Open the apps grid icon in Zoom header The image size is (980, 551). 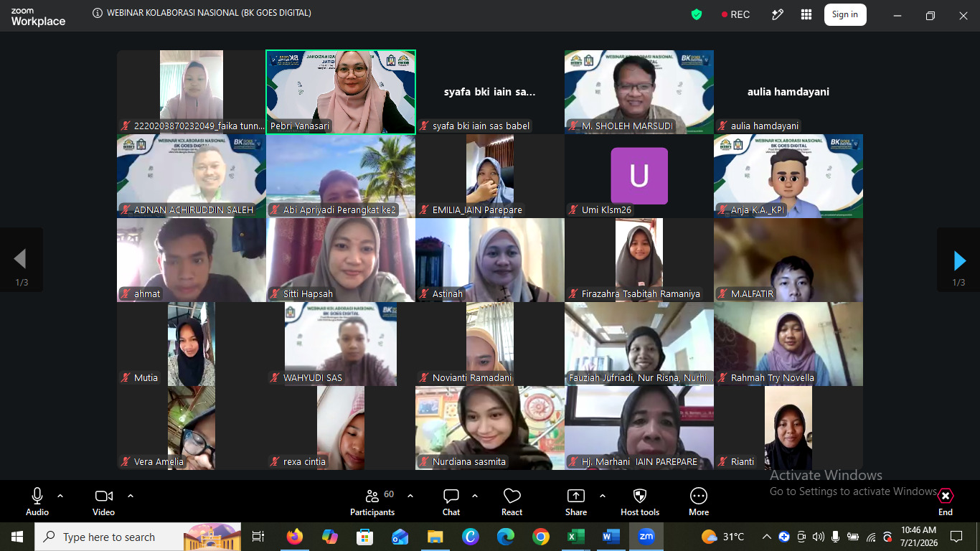806,14
